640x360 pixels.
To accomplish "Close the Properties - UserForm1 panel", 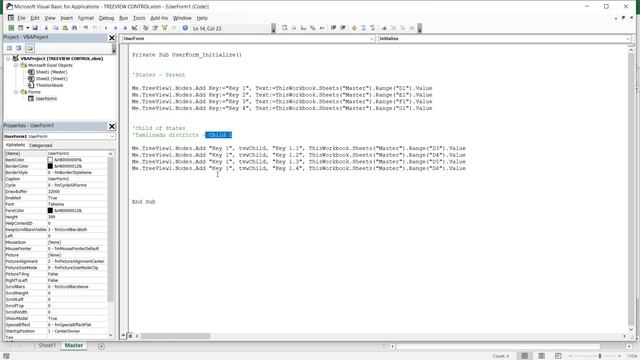I will [112, 126].
